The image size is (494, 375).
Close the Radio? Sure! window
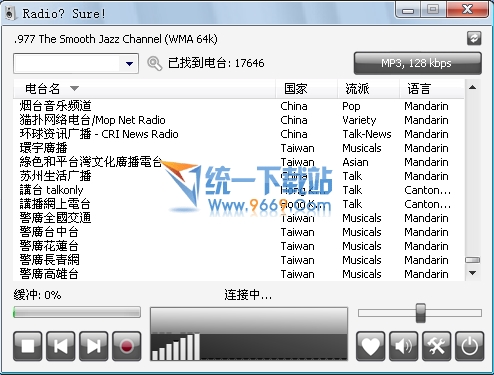pyautogui.click(x=467, y=10)
